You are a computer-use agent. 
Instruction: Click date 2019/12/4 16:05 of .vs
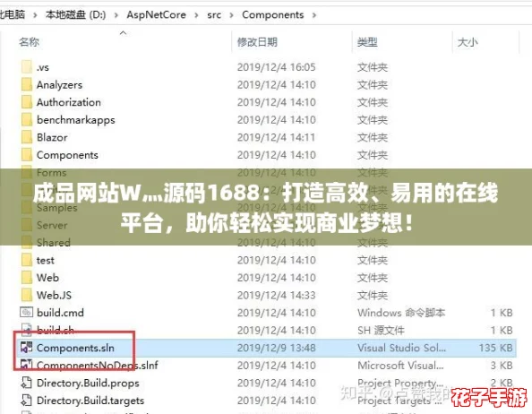(276, 67)
